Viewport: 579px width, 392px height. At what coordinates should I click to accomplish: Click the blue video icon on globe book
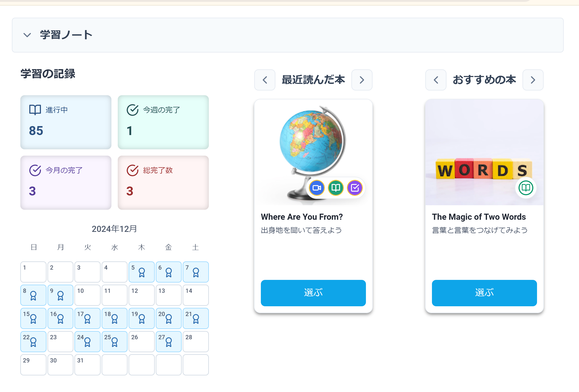click(x=317, y=188)
